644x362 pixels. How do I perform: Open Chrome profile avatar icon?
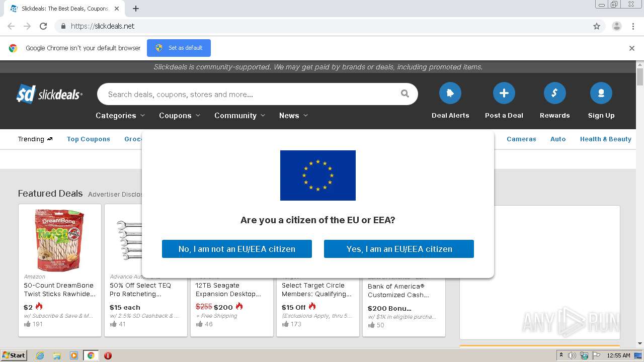coord(616,26)
